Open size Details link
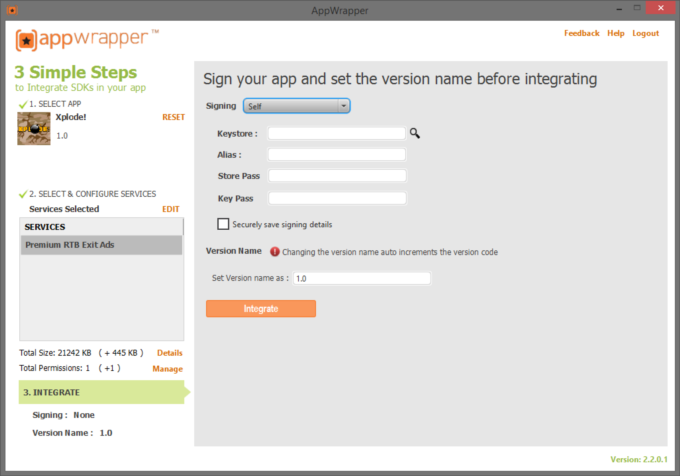Image resolution: width=680 pixels, height=476 pixels. click(x=170, y=353)
